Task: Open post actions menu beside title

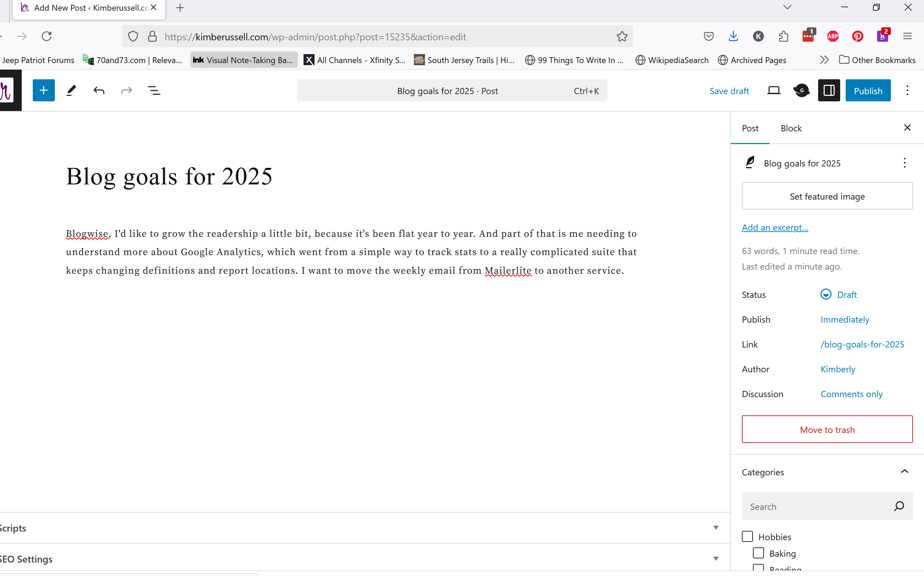Action: [x=904, y=163]
